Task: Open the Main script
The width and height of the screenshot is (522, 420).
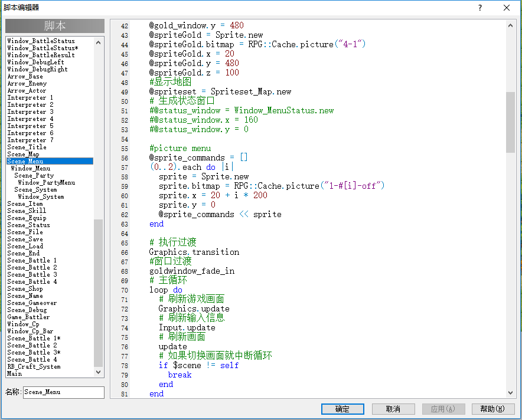Action: pyautogui.click(x=15, y=373)
